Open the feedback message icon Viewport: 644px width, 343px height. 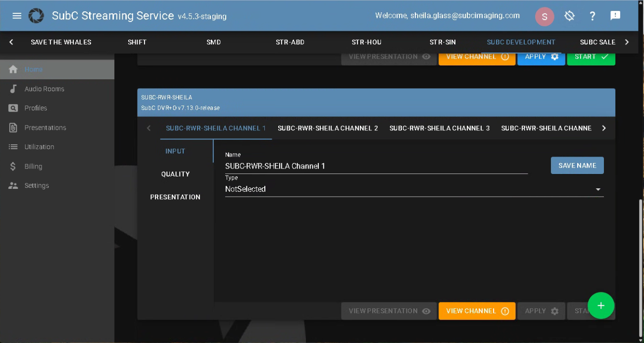click(x=615, y=16)
